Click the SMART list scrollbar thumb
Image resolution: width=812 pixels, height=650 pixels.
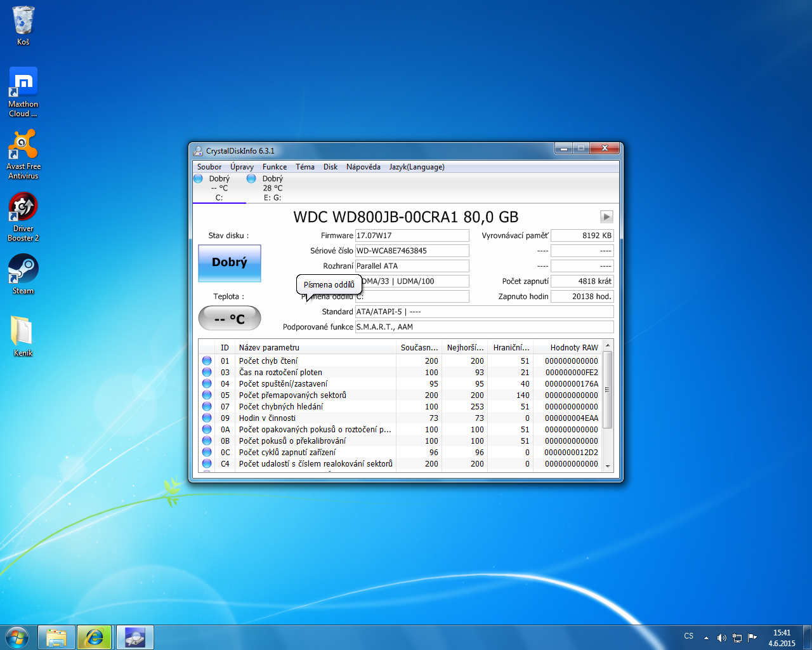[x=608, y=389]
